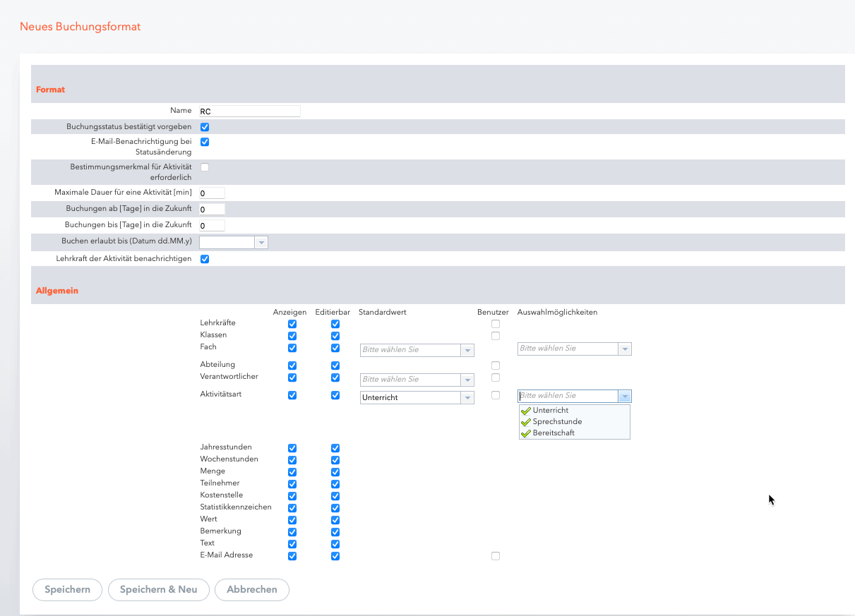Click Fach Auswahlmöglichkeiten text field
This screenshot has height=616, width=855.
tap(568, 349)
